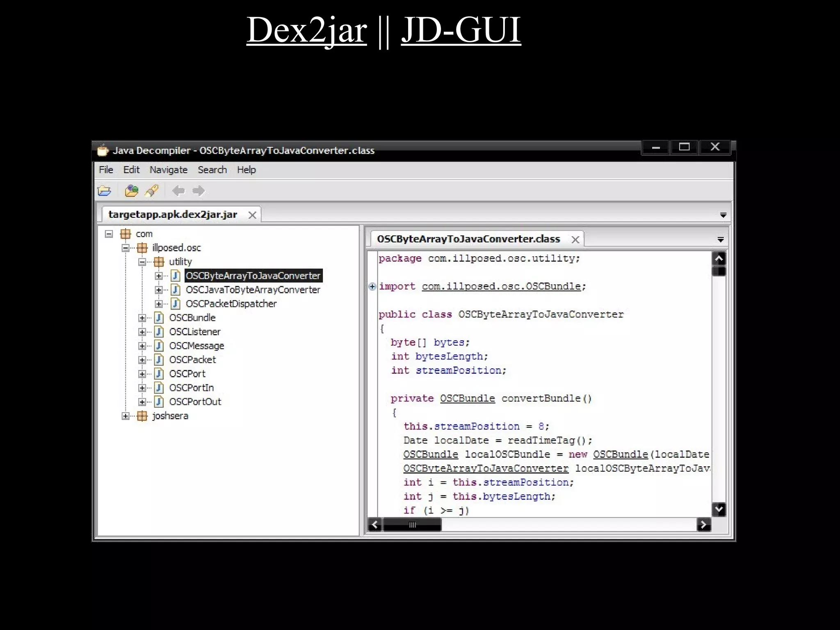Select OSCPortIn in the class tree
Viewport: 840px width, 630px height.
[x=191, y=388]
